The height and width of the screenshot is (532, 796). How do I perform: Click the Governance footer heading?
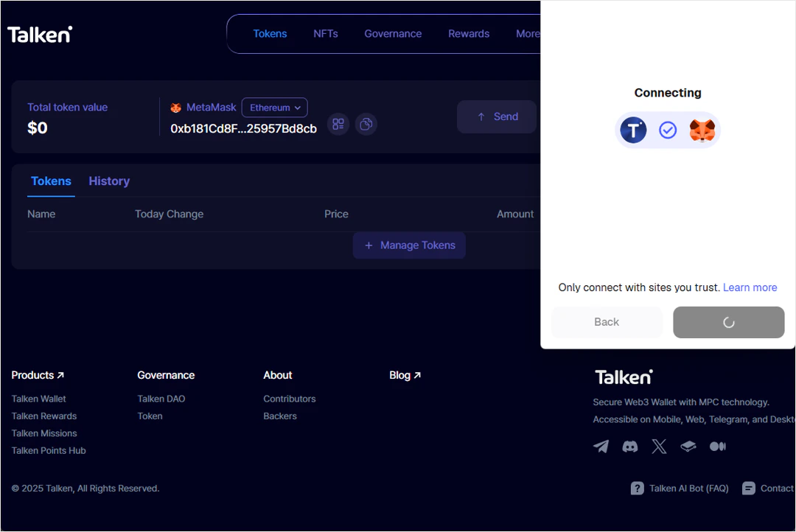click(x=166, y=375)
